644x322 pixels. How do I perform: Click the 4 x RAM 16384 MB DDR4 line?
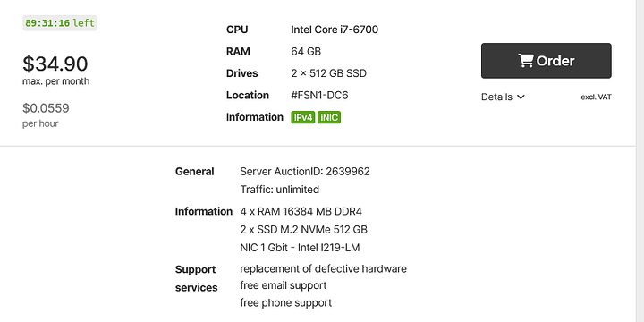[301, 211]
